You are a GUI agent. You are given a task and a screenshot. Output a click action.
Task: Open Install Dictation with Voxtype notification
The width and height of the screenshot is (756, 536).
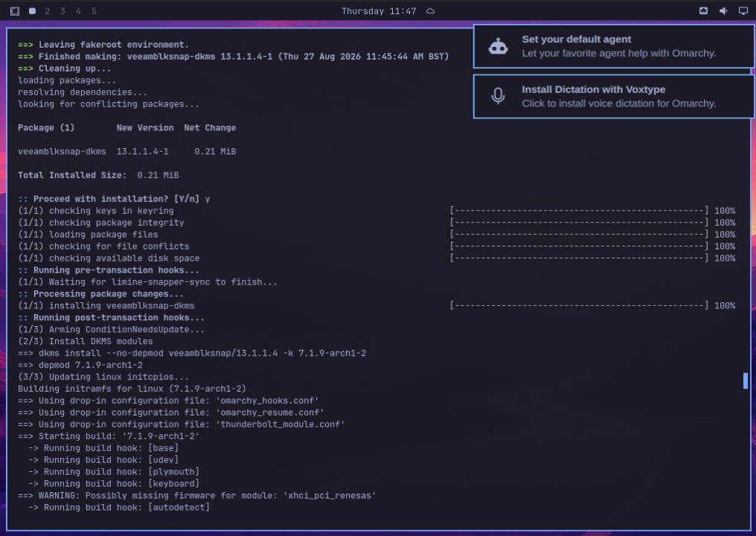(615, 97)
